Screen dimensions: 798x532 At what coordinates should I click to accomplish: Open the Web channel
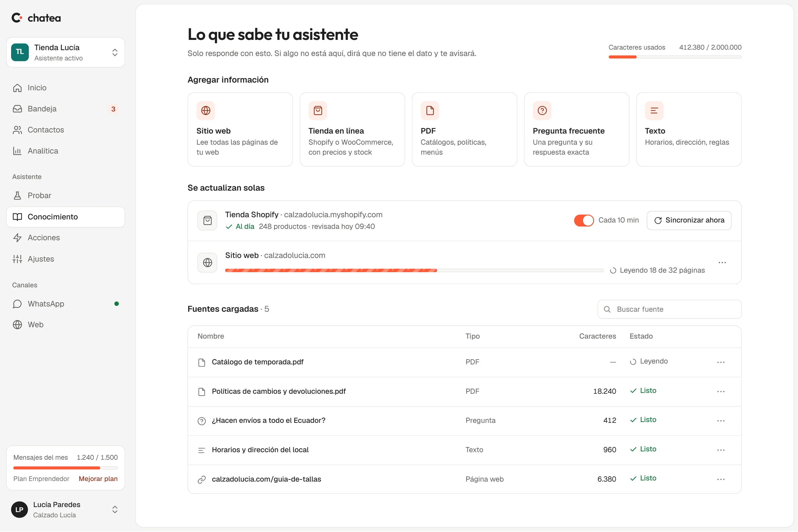pos(65,325)
